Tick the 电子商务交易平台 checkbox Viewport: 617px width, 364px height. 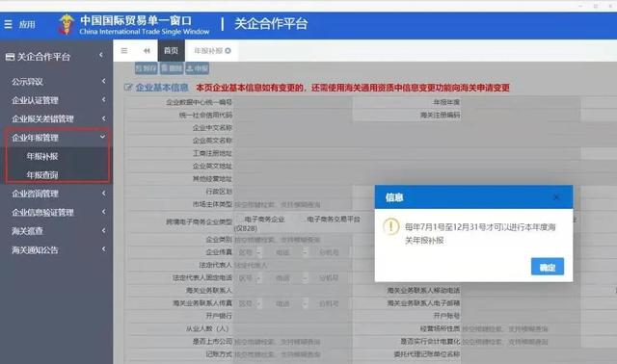[x=302, y=220]
